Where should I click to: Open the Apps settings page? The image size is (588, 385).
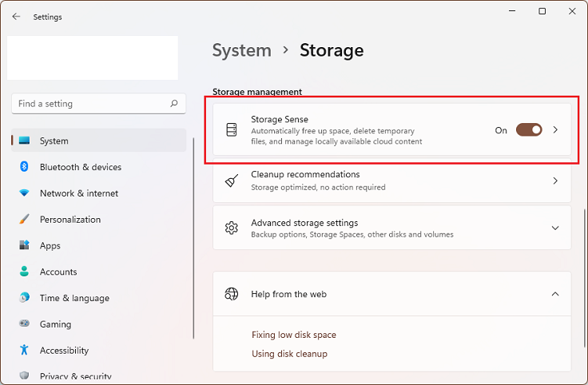(x=98, y=245)
